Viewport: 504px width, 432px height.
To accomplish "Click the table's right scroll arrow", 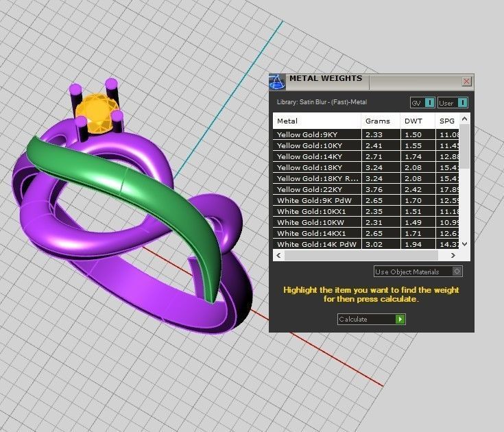I will coord(453,255).
